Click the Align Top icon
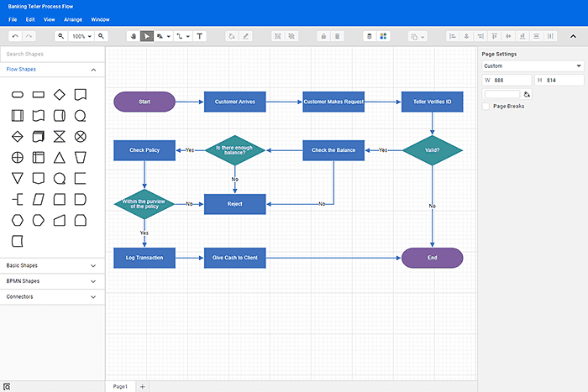The image size is (588, 392). [x=494, y=36]
